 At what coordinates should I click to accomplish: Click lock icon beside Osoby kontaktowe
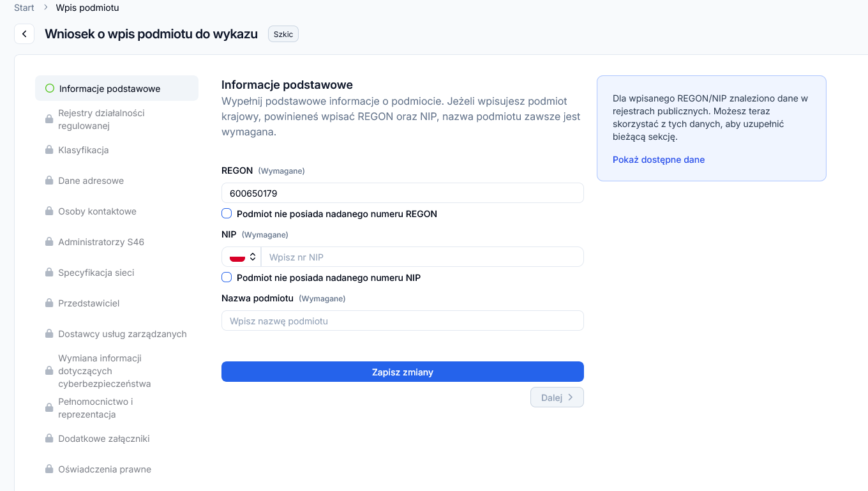[49, 211]
